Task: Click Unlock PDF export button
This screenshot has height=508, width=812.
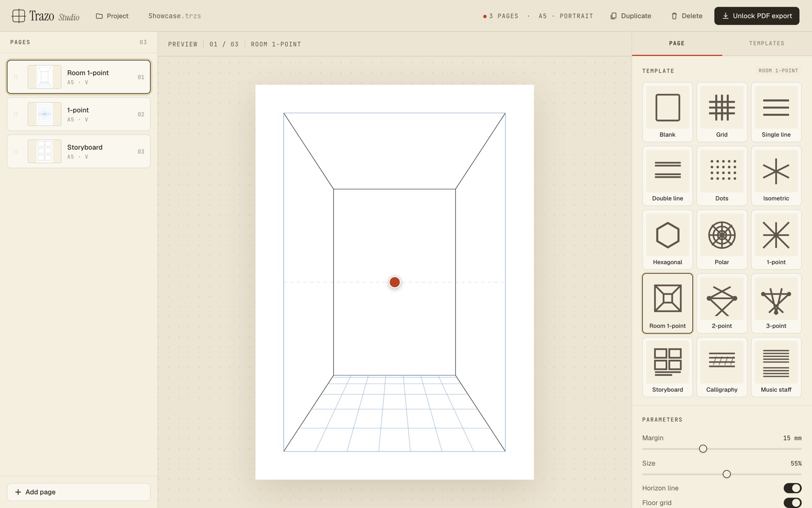Action: point(757,16)
